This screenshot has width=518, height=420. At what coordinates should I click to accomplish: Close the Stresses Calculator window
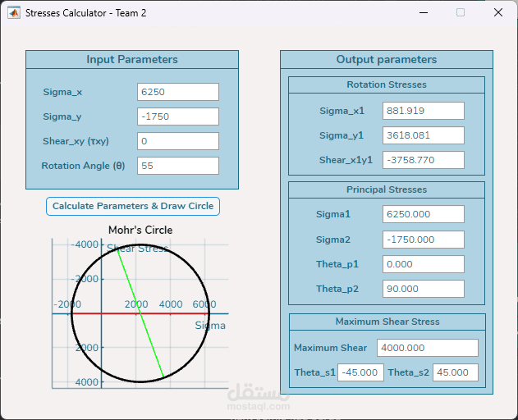pyautogui.click(x=498, y=13)
